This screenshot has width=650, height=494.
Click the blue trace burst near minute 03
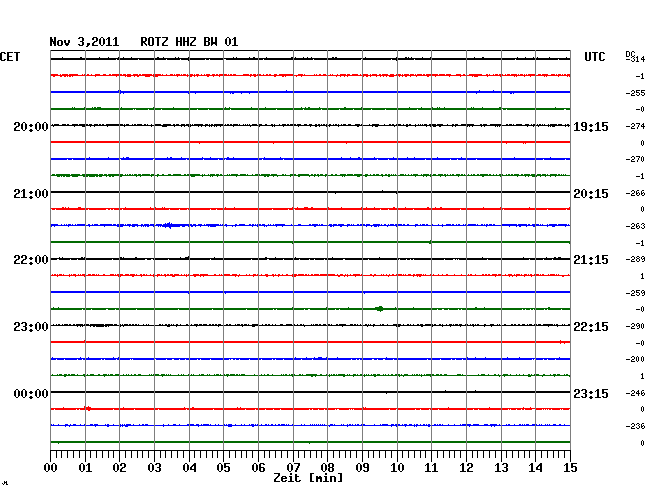tap(171, 225)
